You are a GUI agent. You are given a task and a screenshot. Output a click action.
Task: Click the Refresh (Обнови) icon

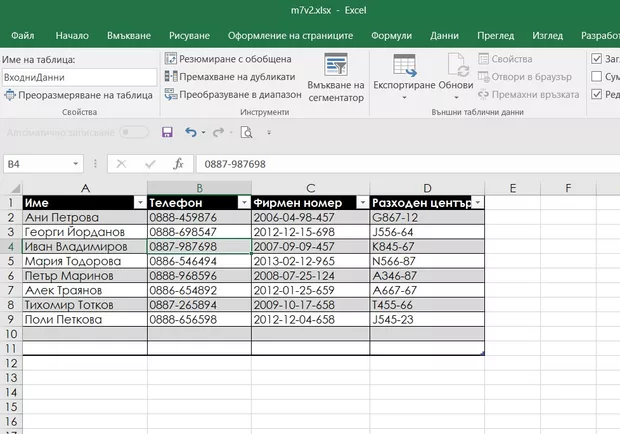(x=455, y=66)
